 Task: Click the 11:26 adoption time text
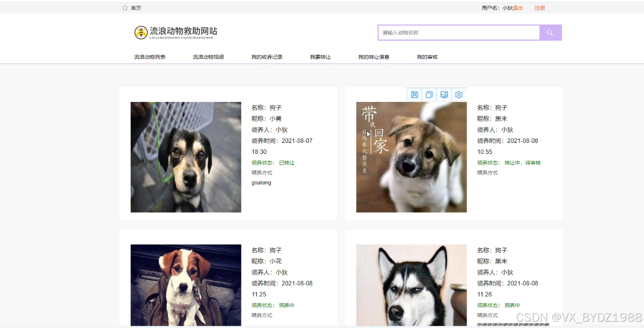point(485,294)
